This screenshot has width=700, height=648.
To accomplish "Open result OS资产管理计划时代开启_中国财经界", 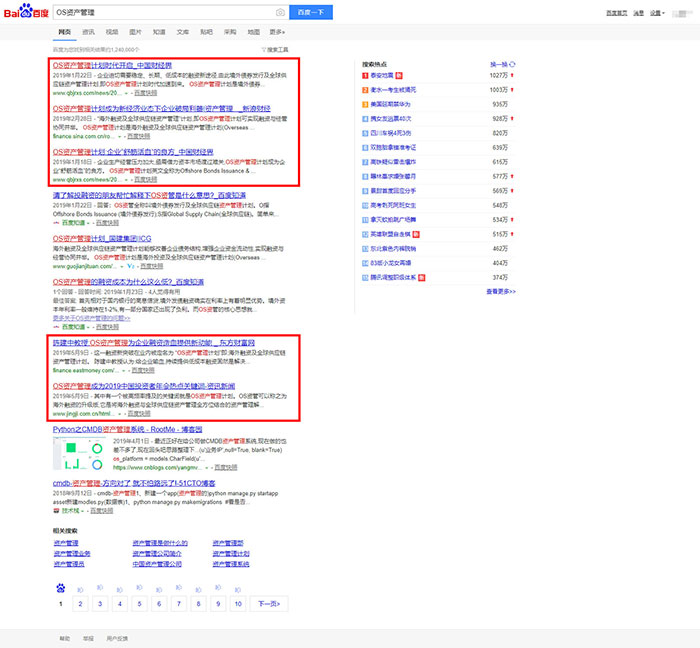I will (112, 65).
